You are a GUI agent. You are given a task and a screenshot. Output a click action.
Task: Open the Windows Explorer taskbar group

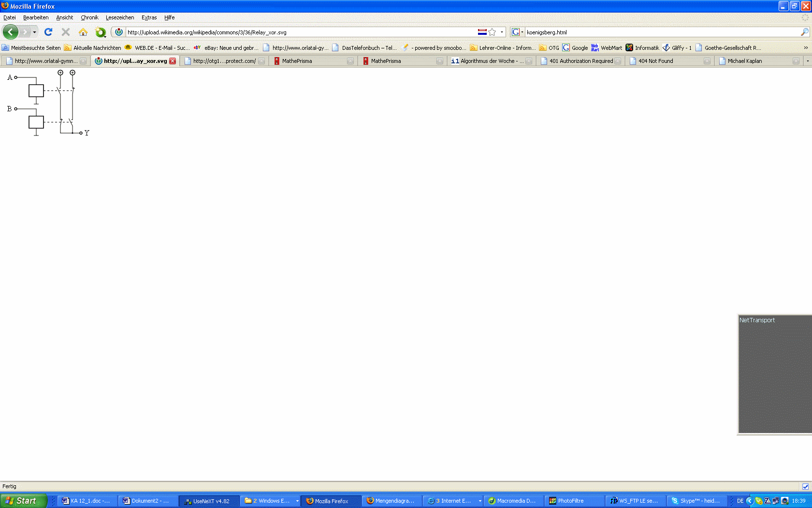(x=270, y=501)
